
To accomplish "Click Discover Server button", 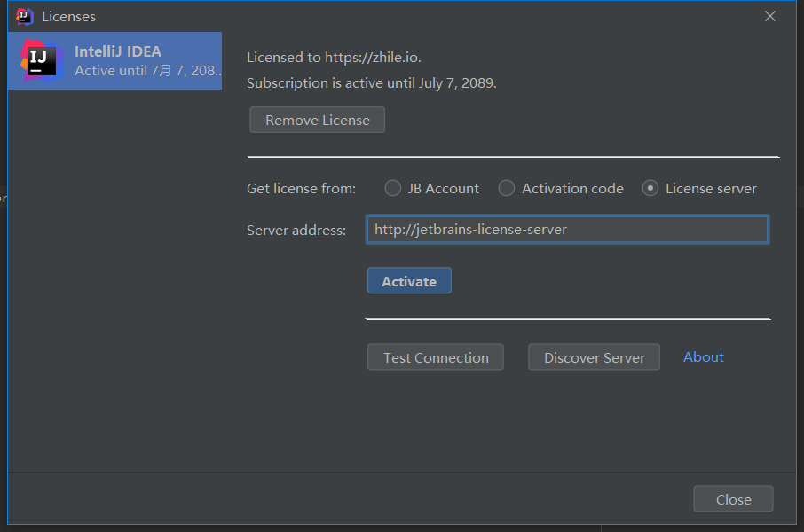I will click(594, 357).
